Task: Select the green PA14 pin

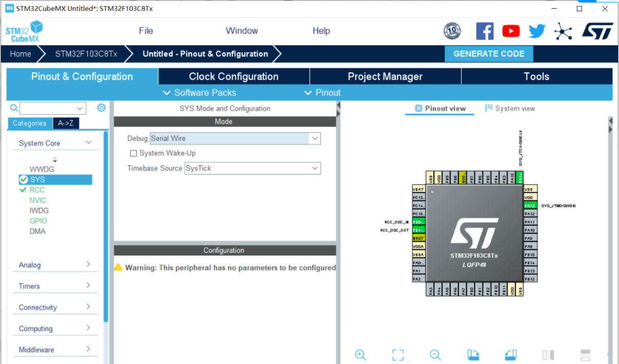Action: [520, 177]
